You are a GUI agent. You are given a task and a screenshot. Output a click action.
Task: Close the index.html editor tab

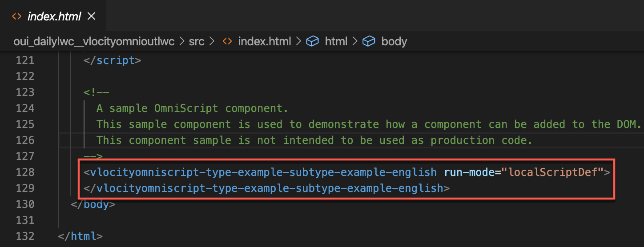coord(92,16)
